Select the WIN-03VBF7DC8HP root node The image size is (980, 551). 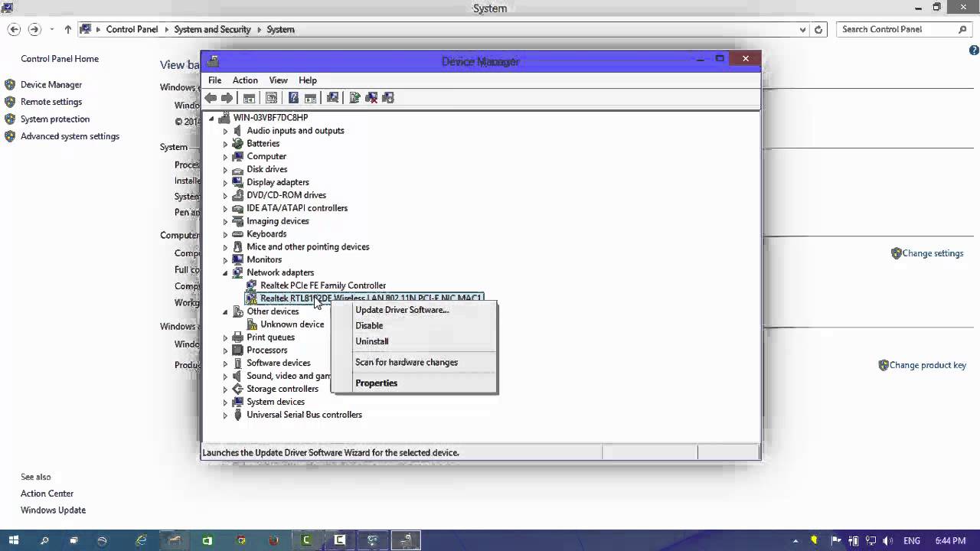pyautogui.click(x=270, y=118)
